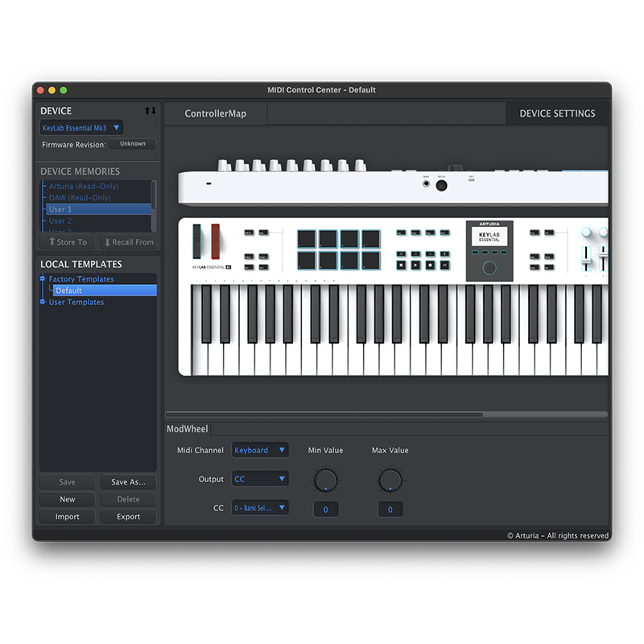Click the Save As... button
This screenshot has width=644, height=644.
pos(128,482)
